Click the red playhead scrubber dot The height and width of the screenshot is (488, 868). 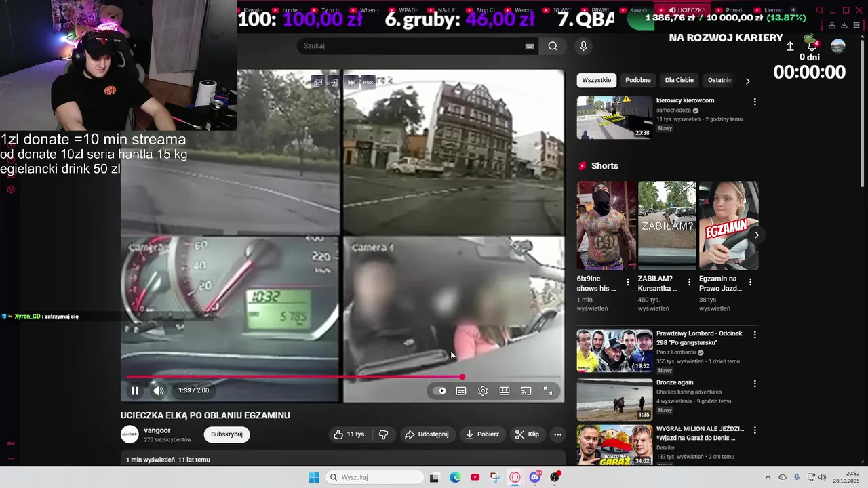(462, 377)
